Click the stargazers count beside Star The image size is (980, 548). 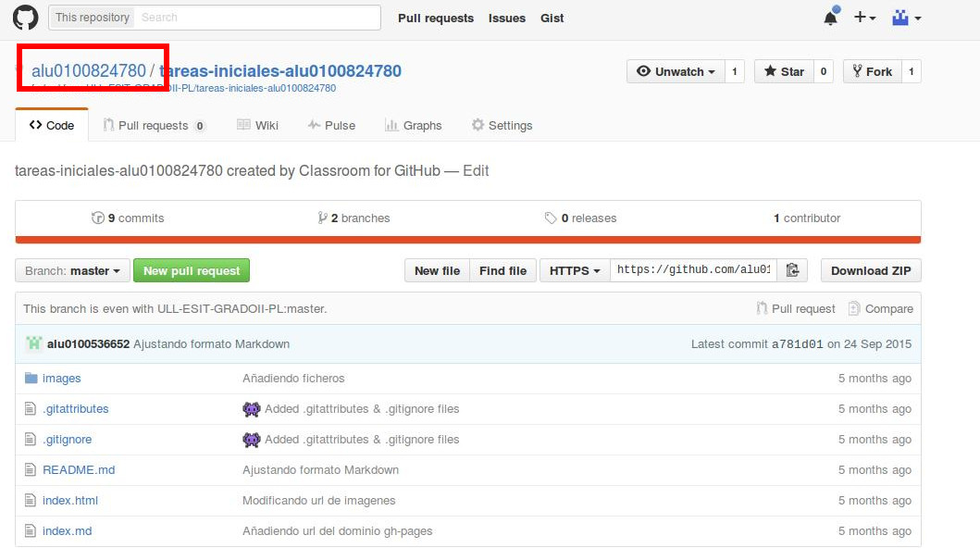pos(823,71)
